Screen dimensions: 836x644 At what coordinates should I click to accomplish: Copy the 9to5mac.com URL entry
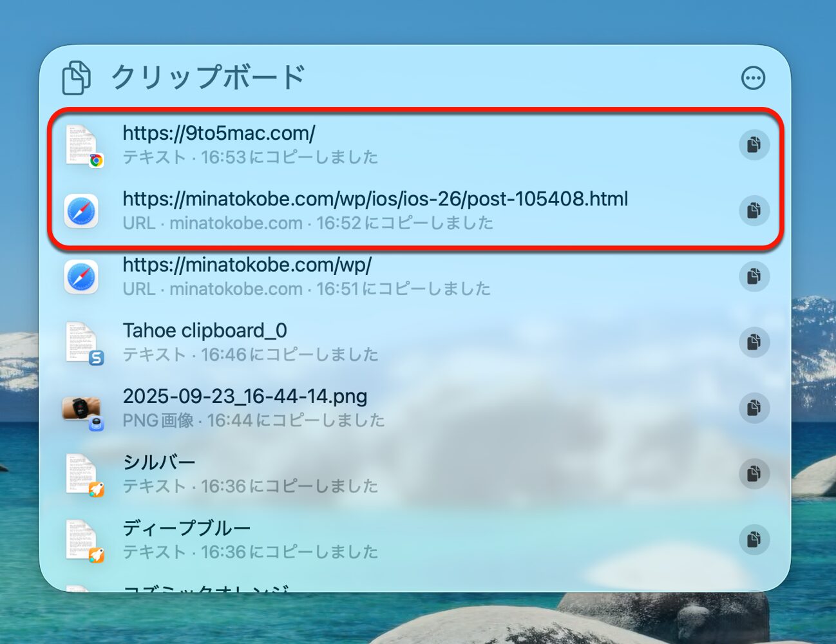[x=754, y=144]
